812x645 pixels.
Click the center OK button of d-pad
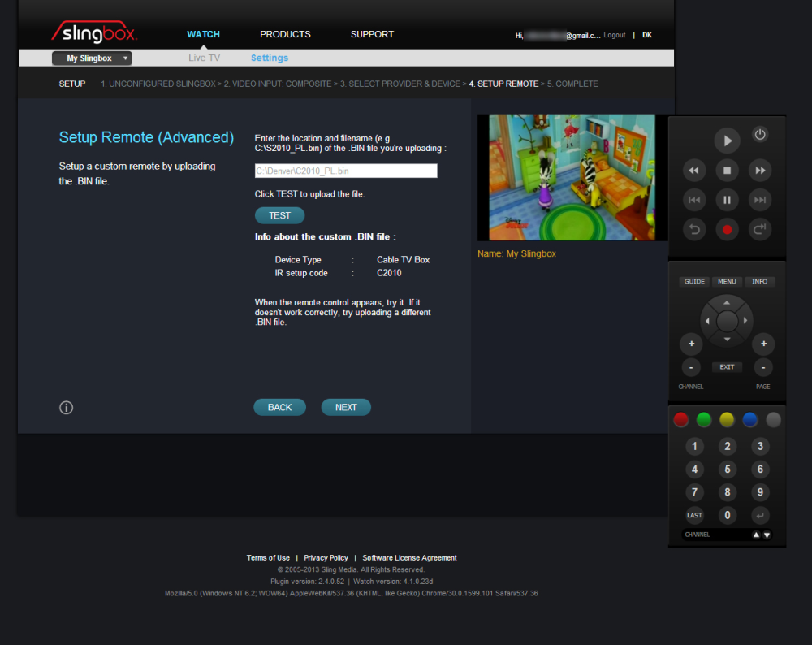coord(727,321)
